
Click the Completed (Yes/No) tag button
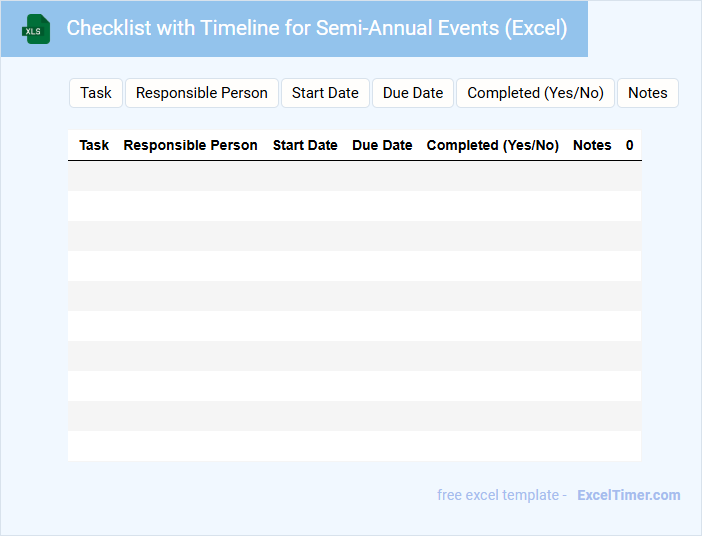pyautogui.click(x=535, y=93)
